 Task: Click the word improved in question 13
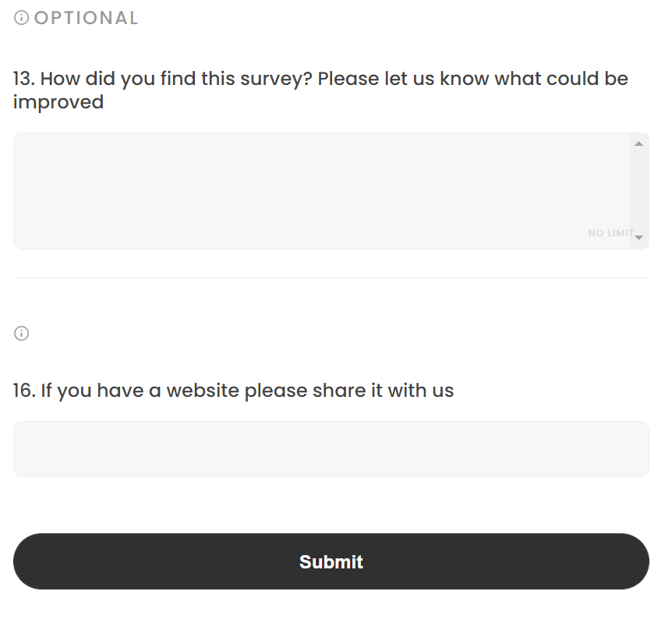click(58, 101)
